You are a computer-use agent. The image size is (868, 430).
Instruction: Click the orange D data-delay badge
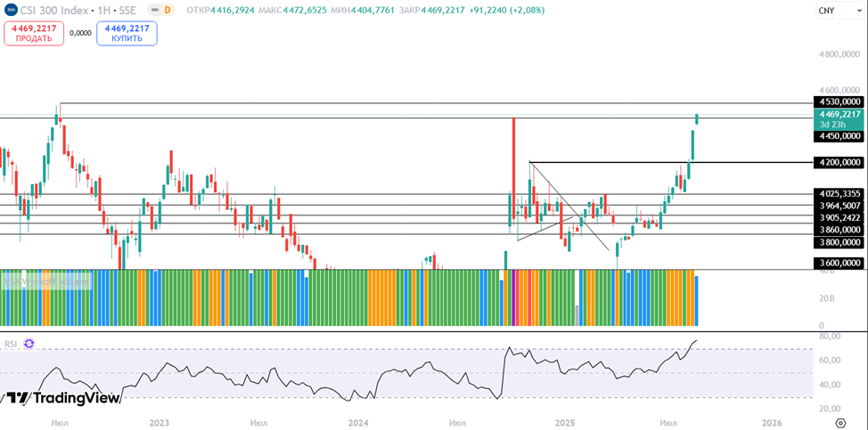(x=167, y=10)
